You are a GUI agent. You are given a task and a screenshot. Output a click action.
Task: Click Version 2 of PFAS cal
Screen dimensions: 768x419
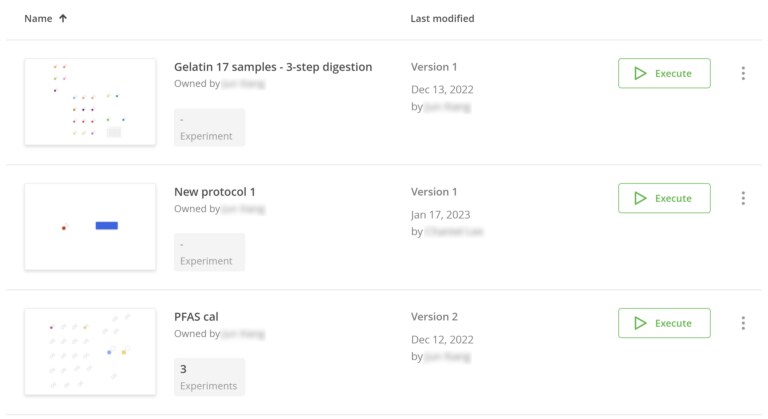click(434, 317)
